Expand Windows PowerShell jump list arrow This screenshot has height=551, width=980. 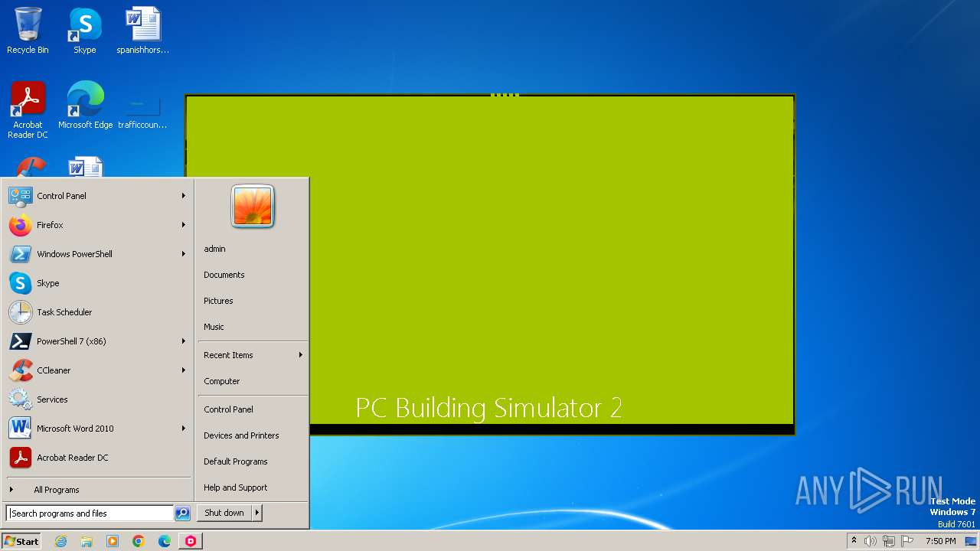184,254
